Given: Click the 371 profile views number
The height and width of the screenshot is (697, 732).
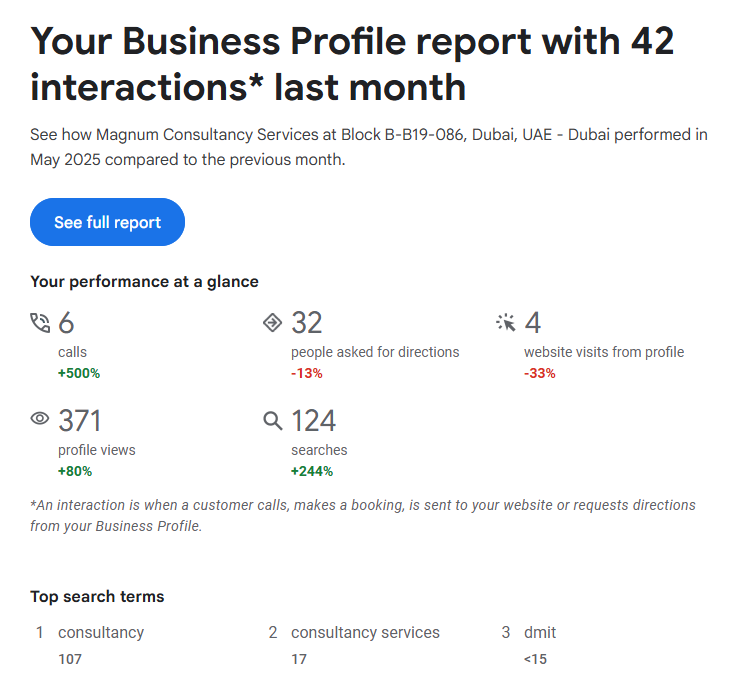Looking at the screenshot, I should click(x=80, y=420).
